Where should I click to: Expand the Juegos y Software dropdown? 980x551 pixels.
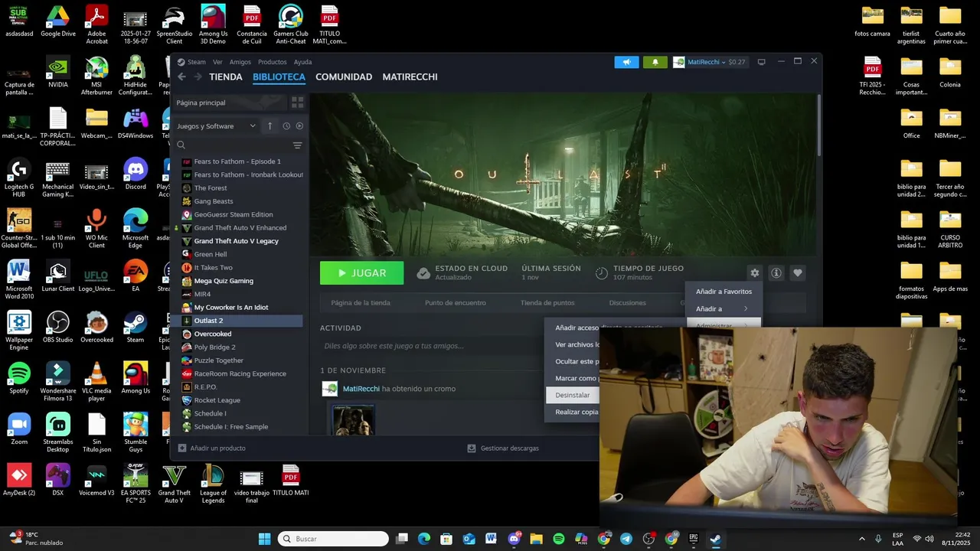[x=216, y=126]
